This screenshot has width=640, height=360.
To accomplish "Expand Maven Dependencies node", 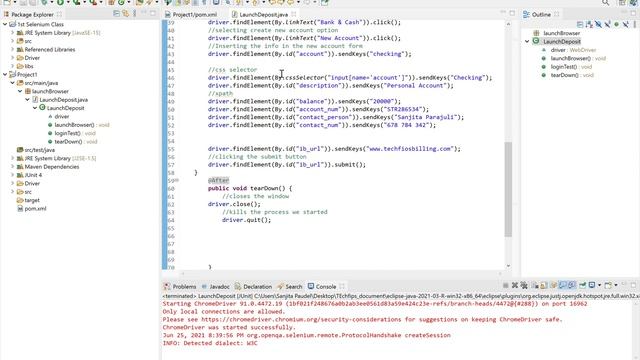I will click(x=12, y=167).
